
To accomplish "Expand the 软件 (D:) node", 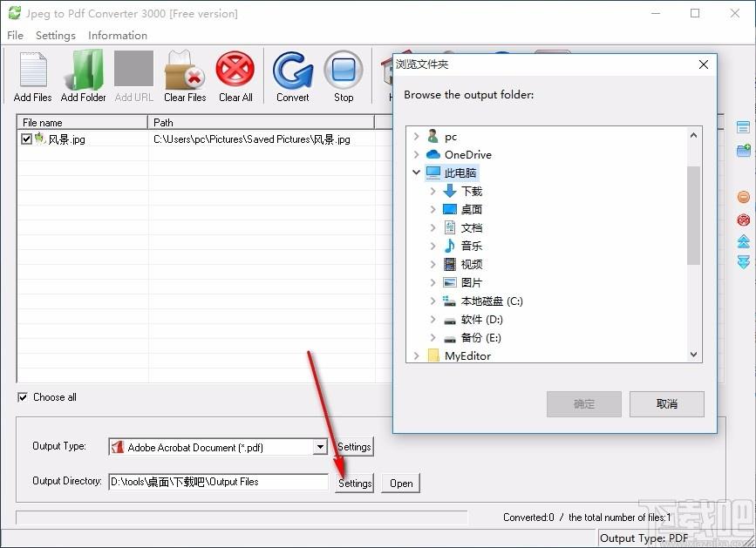I will coord(433,319).
